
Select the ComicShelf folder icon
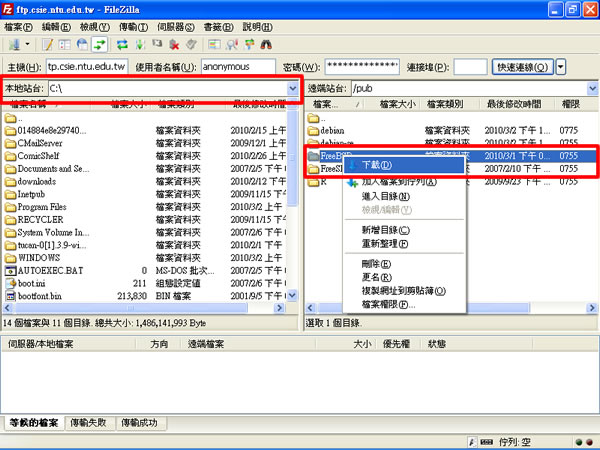[x=10, y=156]
